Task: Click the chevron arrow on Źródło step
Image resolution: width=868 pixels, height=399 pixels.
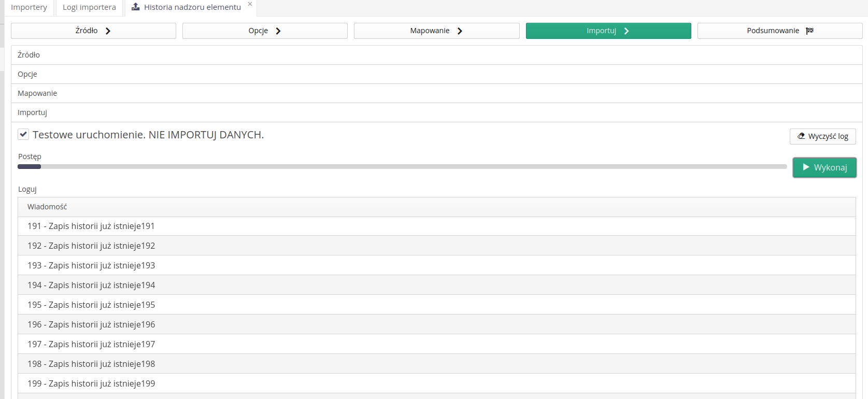Action: tap(108, 31)
